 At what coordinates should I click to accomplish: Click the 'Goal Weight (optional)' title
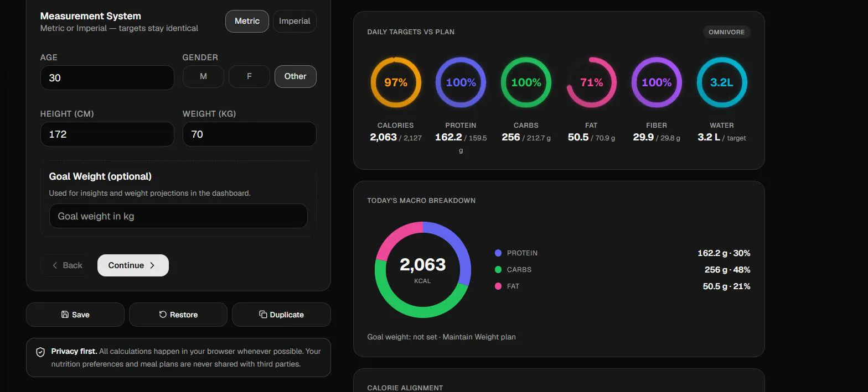[x=100, y=176]
